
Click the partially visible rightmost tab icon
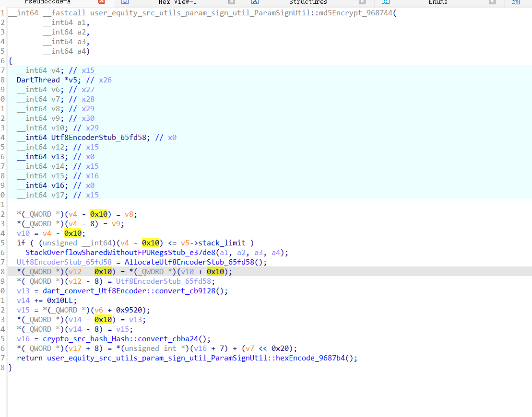pos(516,2)
